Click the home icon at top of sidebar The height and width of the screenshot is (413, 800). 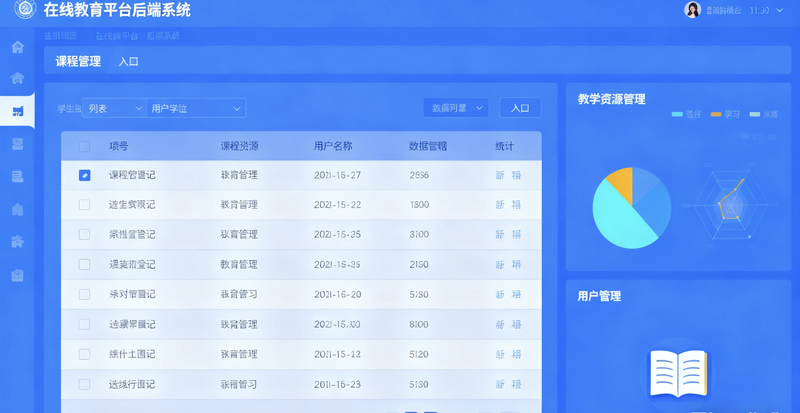tap(17, 47)
